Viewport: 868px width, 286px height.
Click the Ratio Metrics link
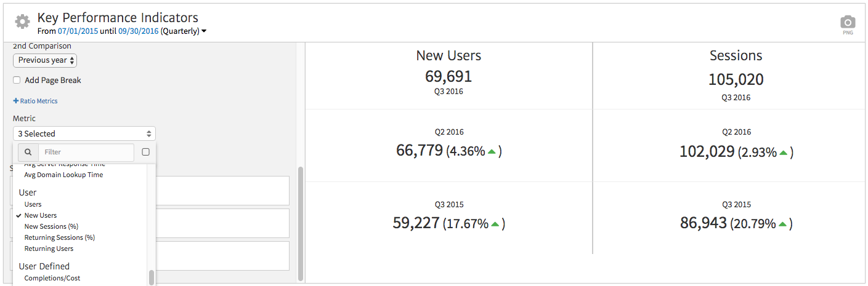[35, 101]
